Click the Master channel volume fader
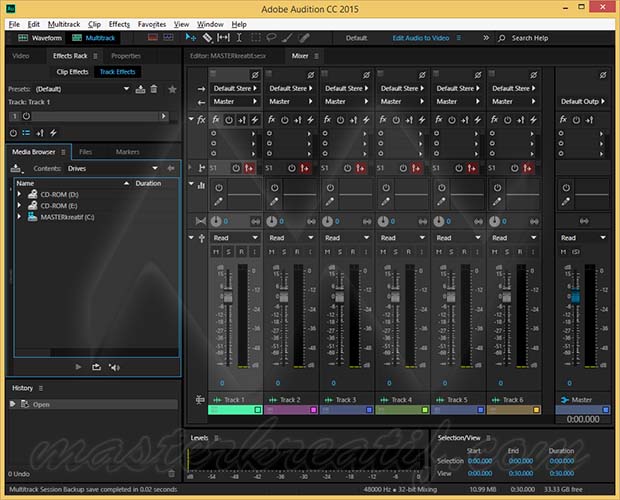This screenshot has height=500, width=620. click(x=574, y=297)
